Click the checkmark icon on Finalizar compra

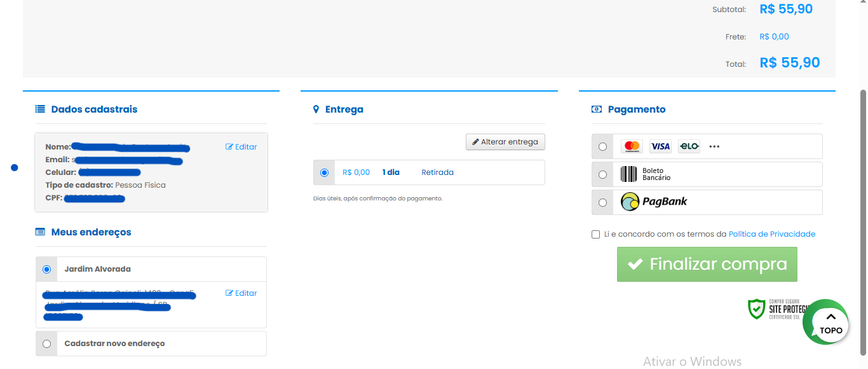pyautogui.click(x=635, y=264)
